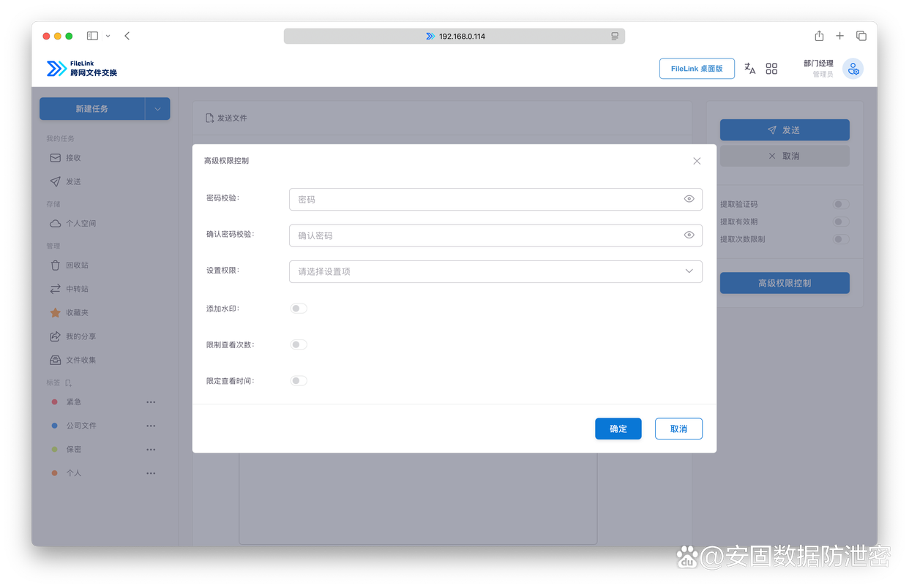Open the three-dot menu for 个人 tag
The height and width of the screenshot is (588, 909).
point(151,473)
